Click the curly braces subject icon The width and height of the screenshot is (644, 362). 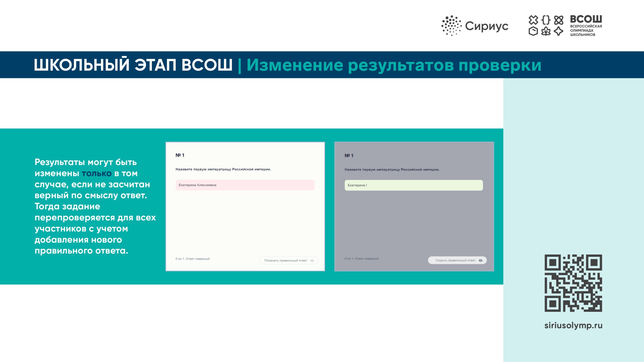pos(546,20)
